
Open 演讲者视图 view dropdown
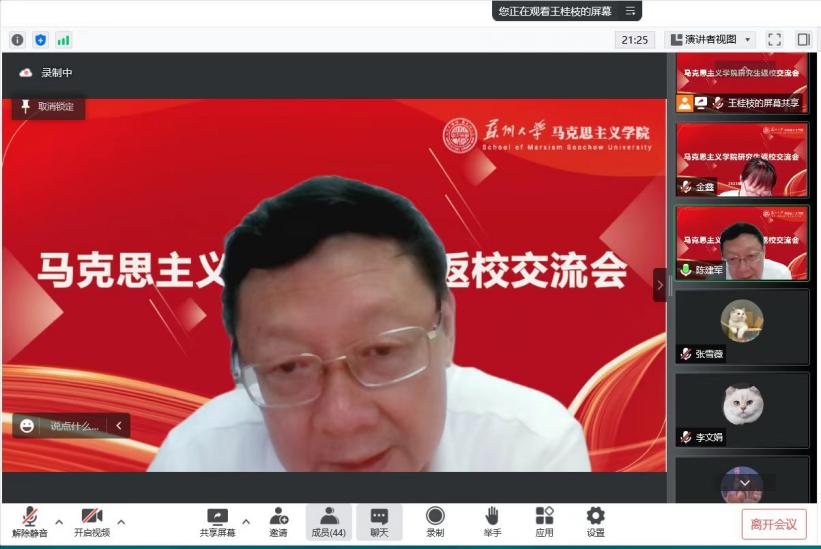(x=711, y=40)
